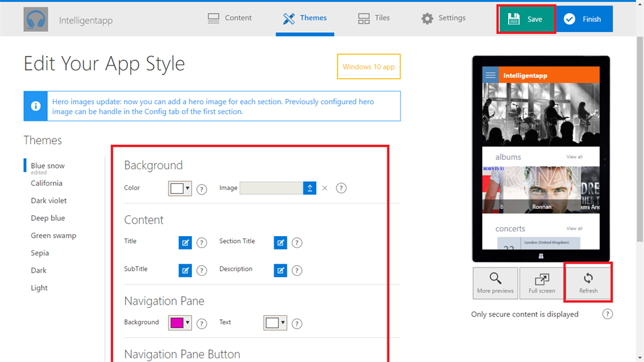Open help for Section Title
The height and width of the screenshot is (362, 644).
(x=297, y=243)
